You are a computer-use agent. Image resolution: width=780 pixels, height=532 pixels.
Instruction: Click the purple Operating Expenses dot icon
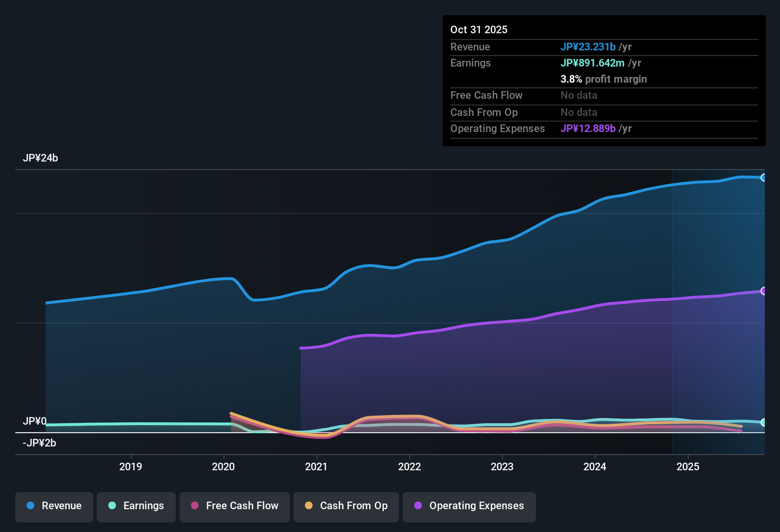(418, 506)
